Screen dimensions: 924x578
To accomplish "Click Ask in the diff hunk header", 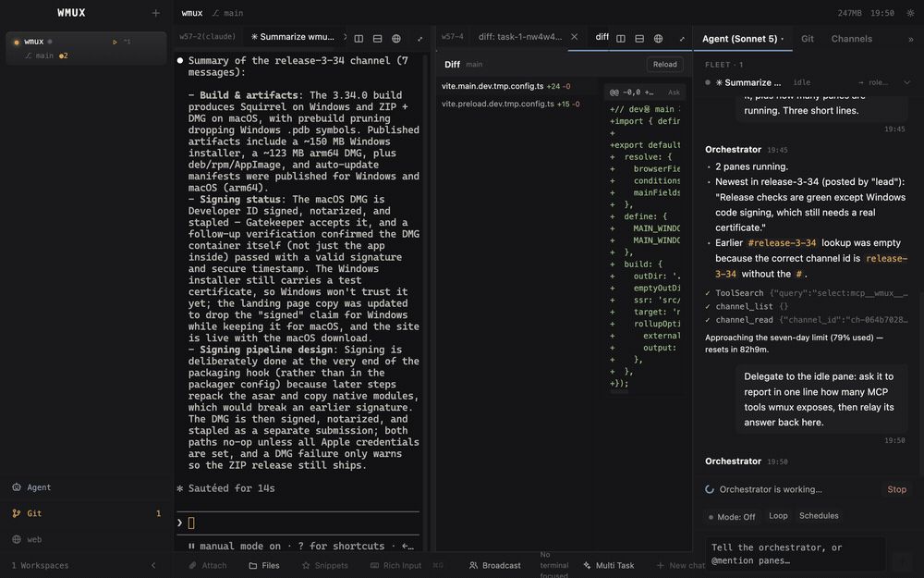I will point(674,92).
